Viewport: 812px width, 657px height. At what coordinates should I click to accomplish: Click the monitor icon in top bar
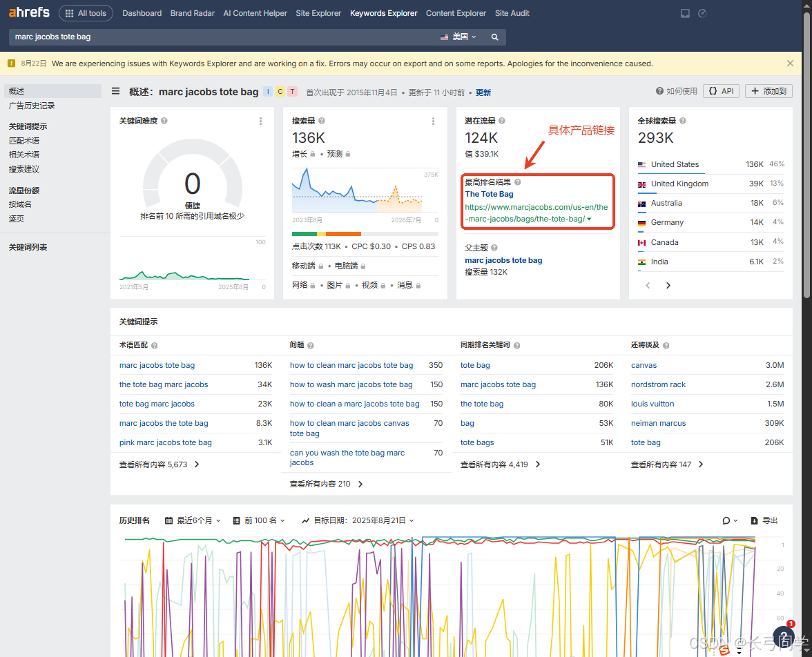(685, 14)
